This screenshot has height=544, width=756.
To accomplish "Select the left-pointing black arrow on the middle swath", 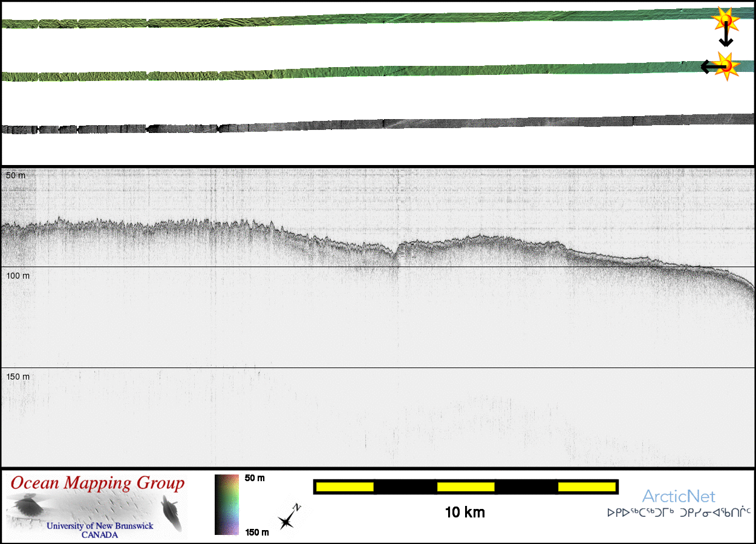I will (x=709, y=66).
